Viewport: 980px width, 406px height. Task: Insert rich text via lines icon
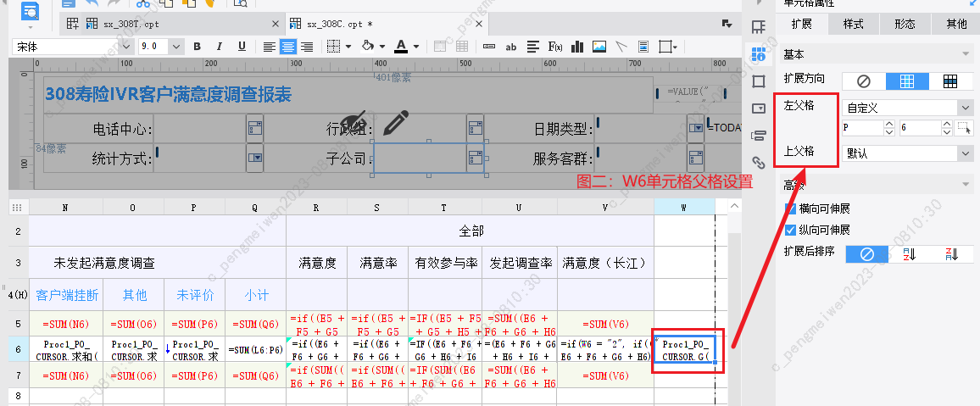(x=533, y=47)
